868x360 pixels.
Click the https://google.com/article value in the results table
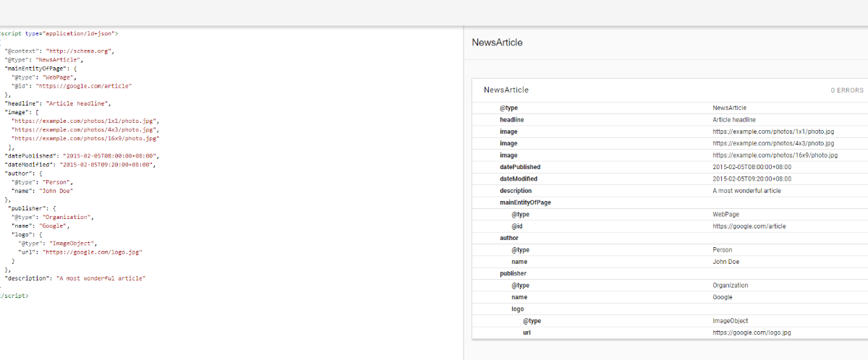point(749,226)
